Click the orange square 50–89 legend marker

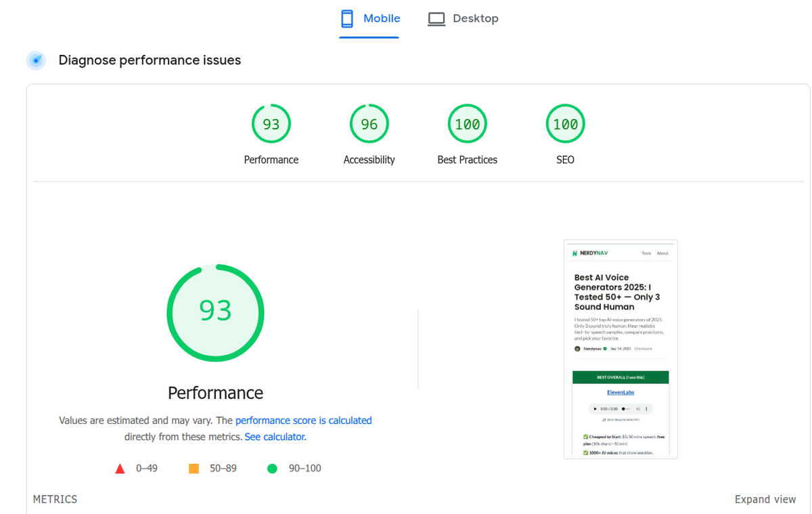tap(194, 468)
